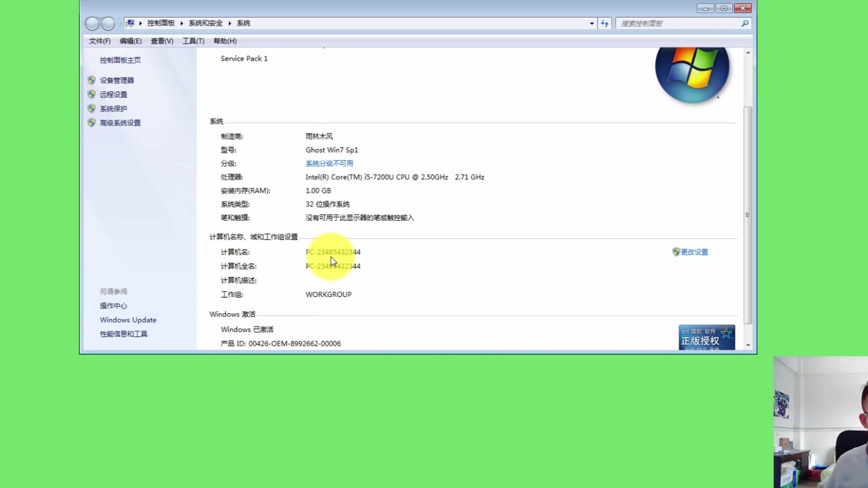868x488 pixels.
Task: Close the System window
Action: [743, 8]
